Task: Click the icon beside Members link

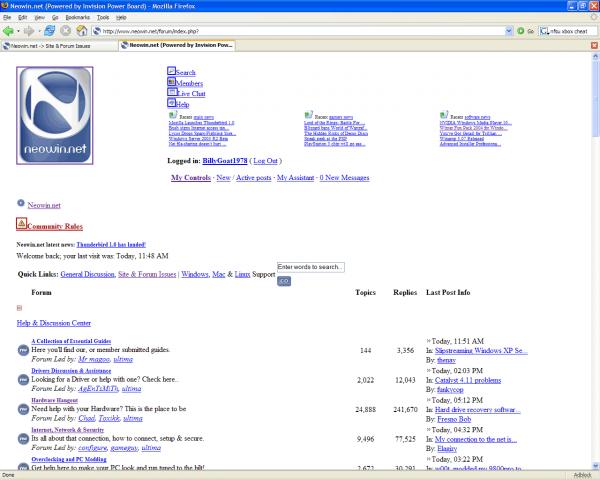Action: 171,82
